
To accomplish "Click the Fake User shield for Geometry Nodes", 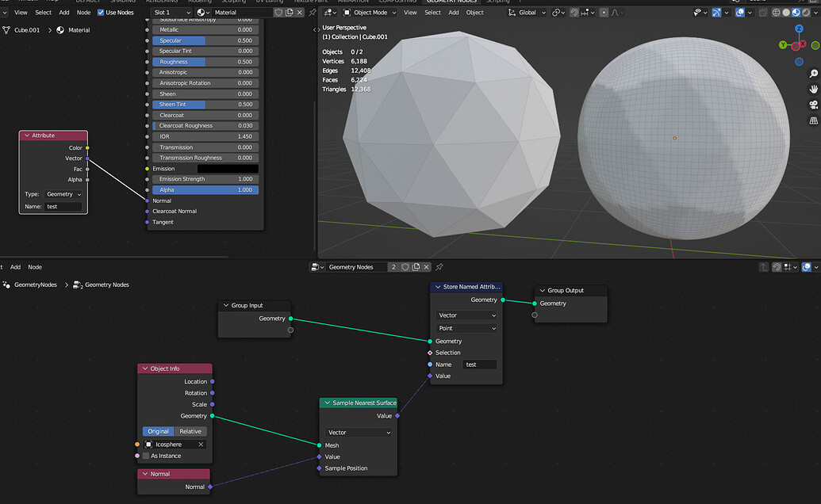I will (x=405, y=267).
